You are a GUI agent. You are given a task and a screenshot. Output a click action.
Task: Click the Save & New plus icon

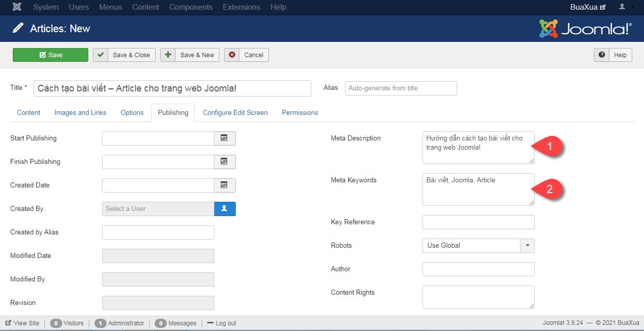168,55
